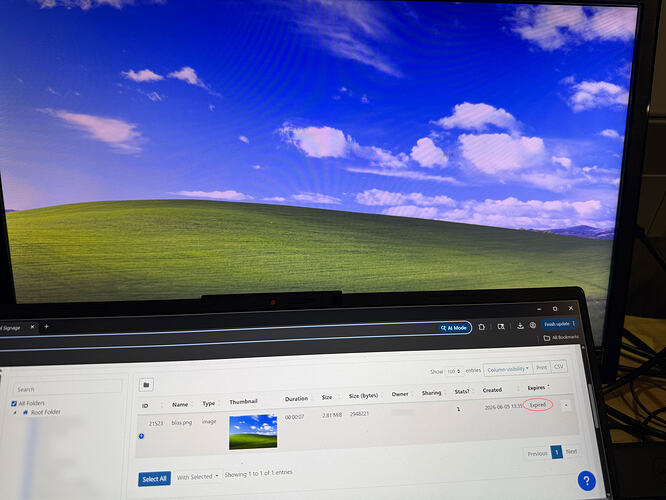666x500 pixels.
Task: Click the AI Mode button in address bar
Action: coord(454,328)
